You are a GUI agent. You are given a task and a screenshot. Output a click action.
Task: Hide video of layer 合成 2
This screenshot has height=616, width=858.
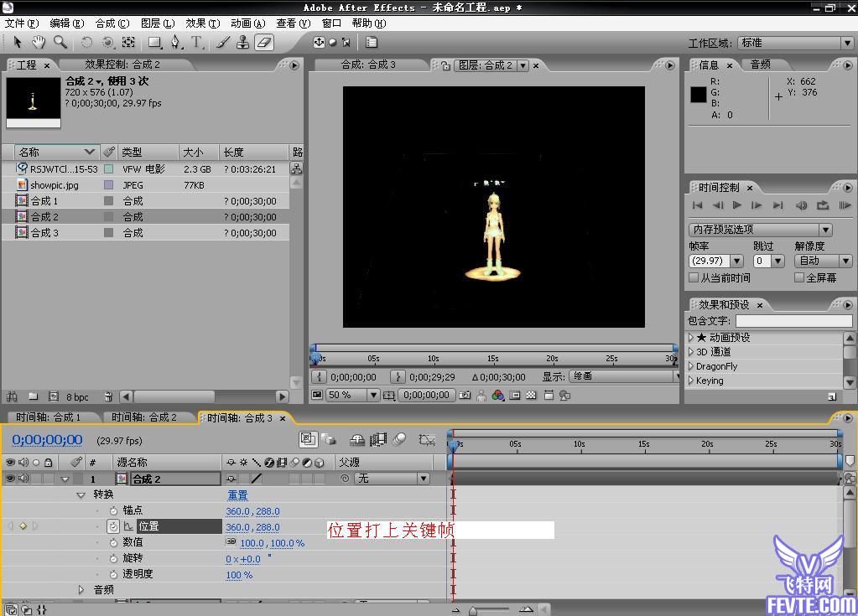[x=10, y=479]
